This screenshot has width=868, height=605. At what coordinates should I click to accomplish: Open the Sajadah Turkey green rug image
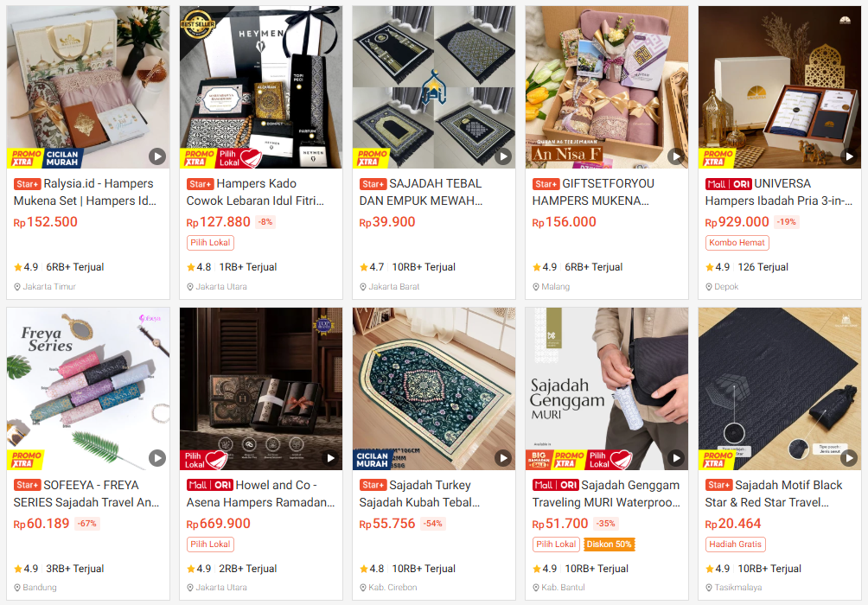(433, 389)
